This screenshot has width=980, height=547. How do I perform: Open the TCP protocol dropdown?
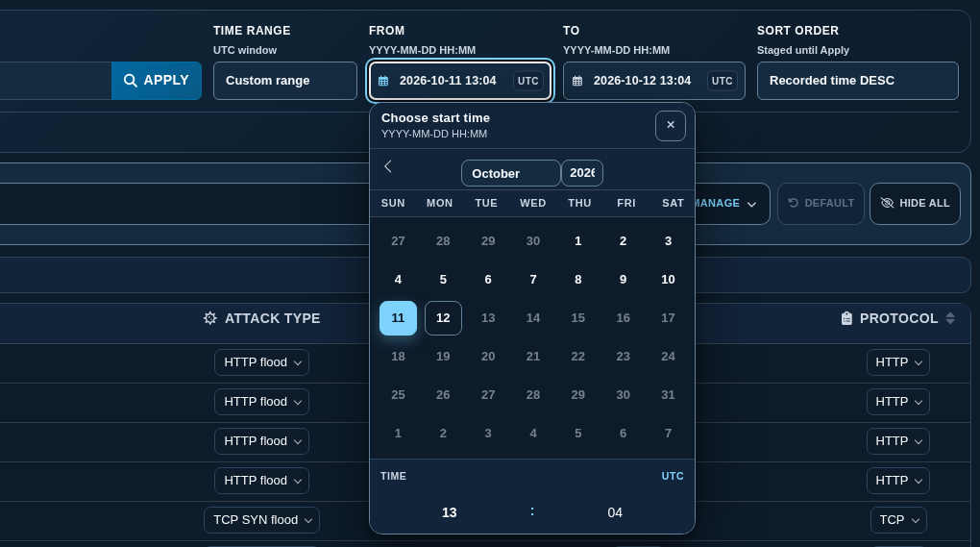coord(898,520)
